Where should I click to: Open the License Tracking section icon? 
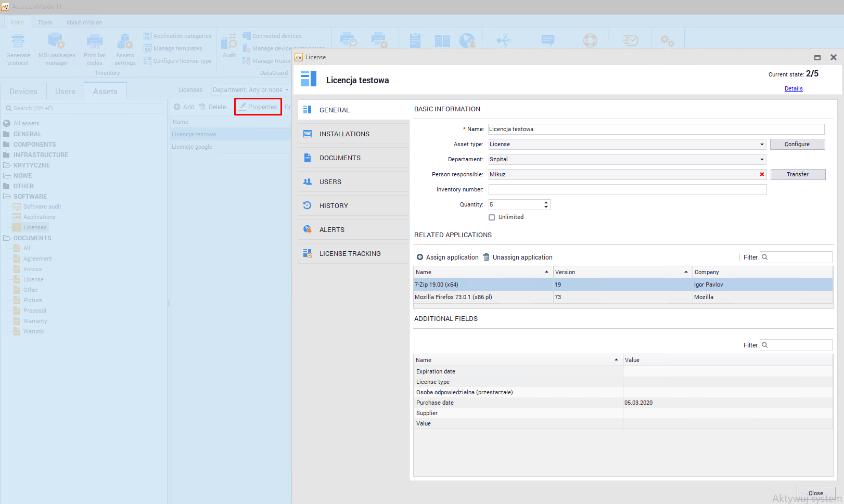click(308, 253)
